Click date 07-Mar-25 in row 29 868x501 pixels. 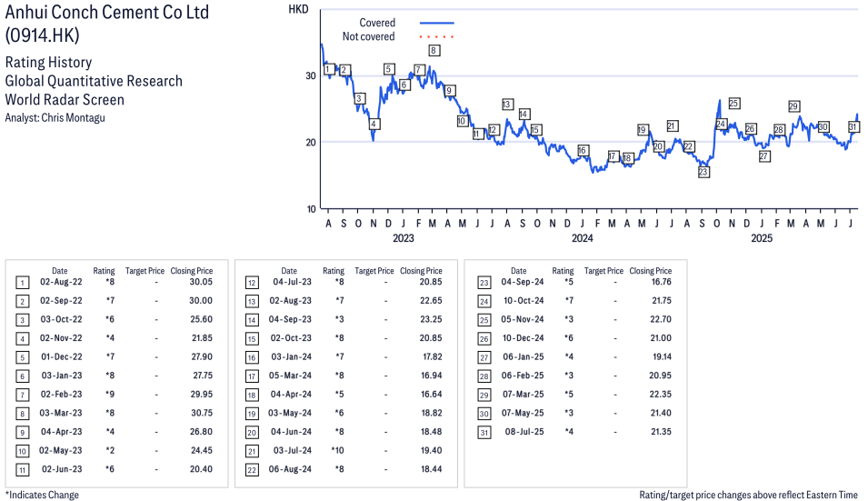point(524,395)
